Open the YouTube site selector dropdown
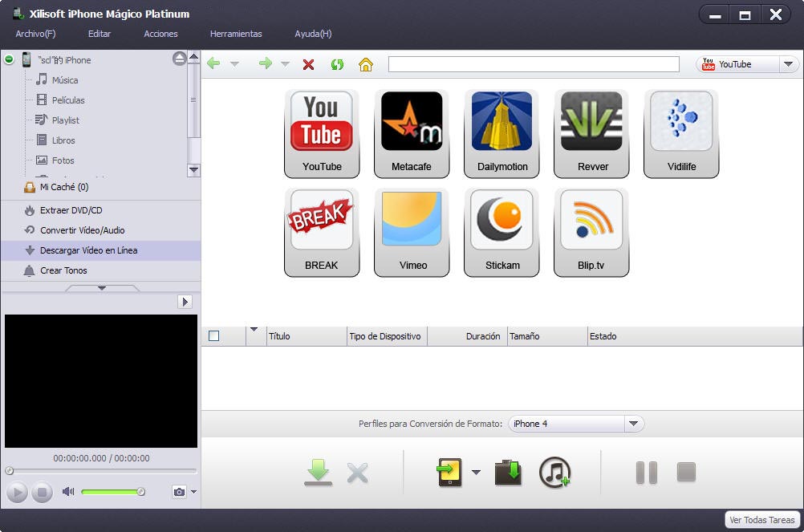Screen dimensions: 804x532 (789, 64)
